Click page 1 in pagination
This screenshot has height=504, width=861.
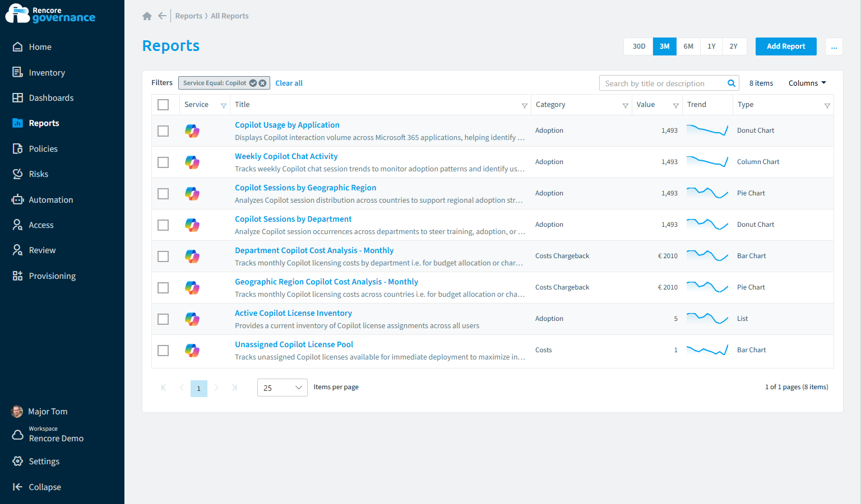(x=199, y=389)
